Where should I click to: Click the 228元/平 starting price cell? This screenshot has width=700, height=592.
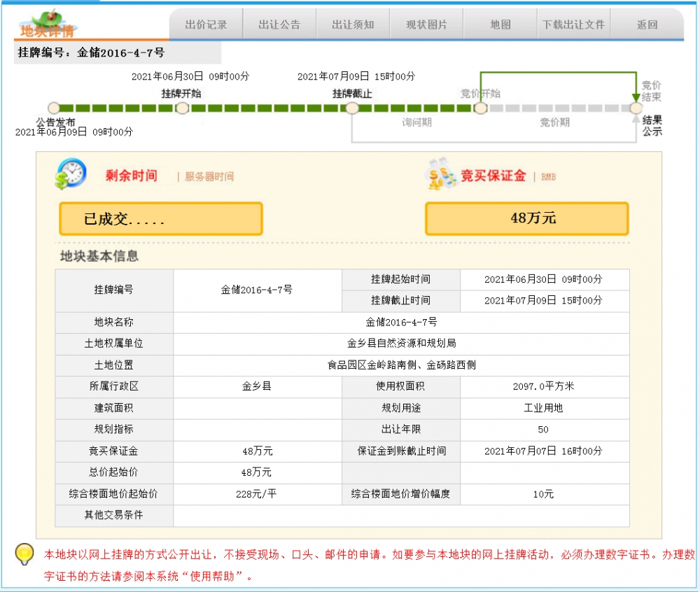coord(258,494)
